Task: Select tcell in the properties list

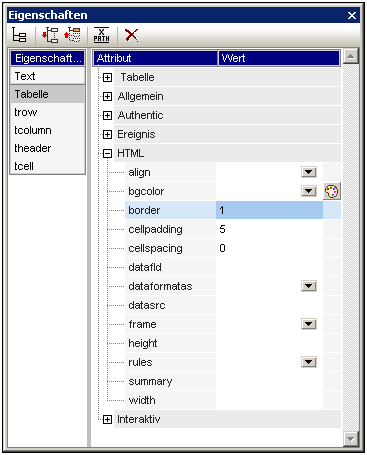Action: point(47,166)
